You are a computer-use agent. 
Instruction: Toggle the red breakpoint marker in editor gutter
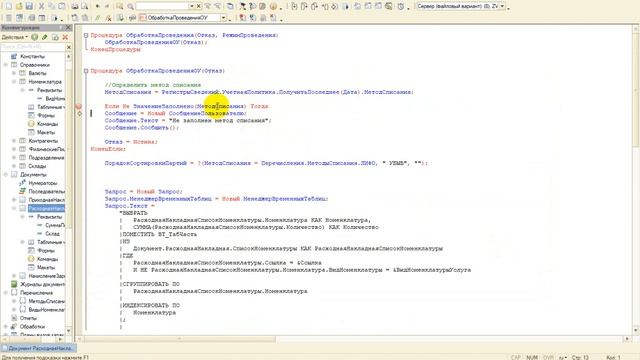coord(79,107)
